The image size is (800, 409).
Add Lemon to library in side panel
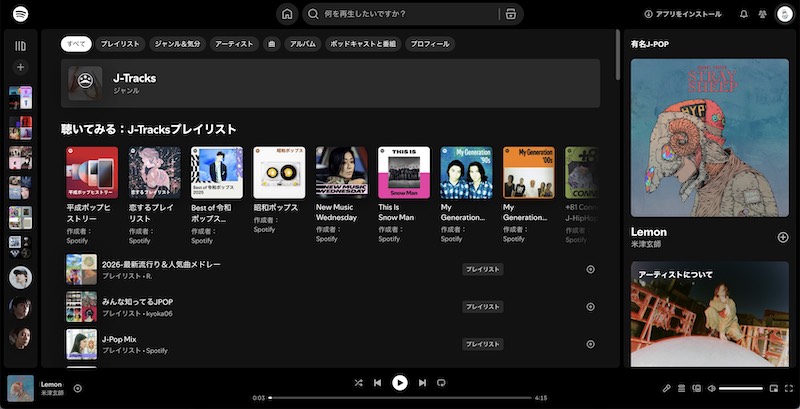tap(783, 237)
